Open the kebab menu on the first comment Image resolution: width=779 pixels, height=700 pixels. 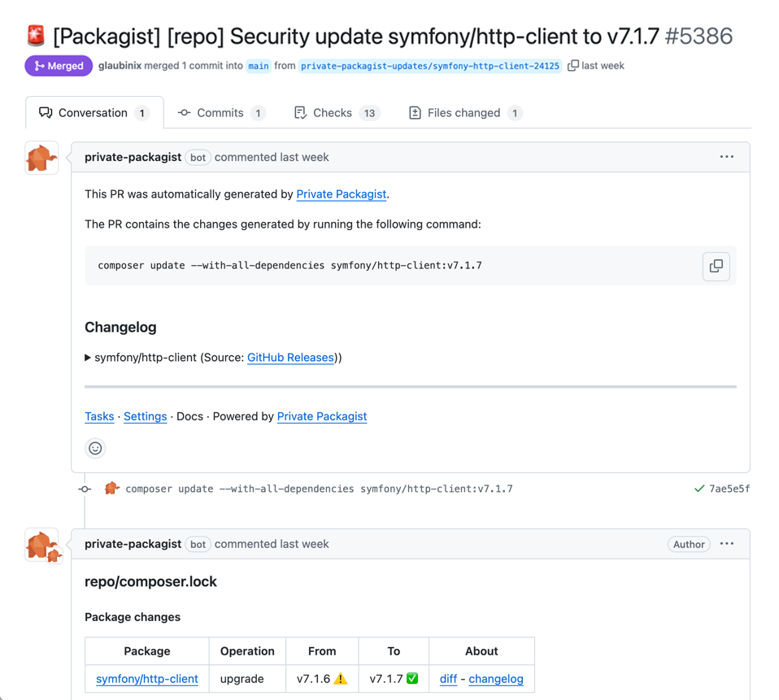coord(726,157)
